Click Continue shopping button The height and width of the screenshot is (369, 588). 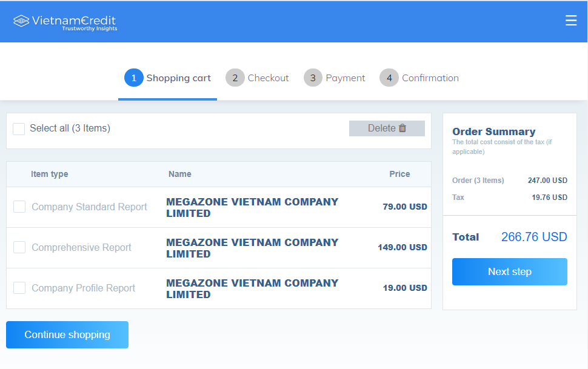point(67,334)
